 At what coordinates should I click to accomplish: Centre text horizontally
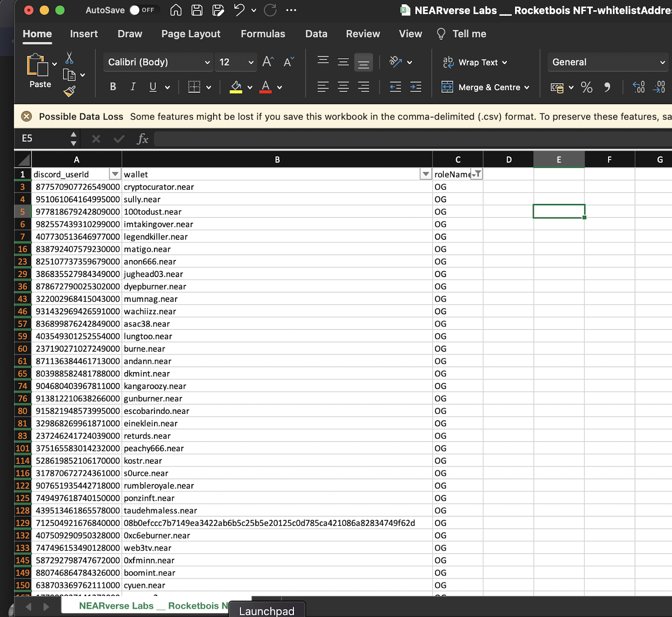click(343, 87)
